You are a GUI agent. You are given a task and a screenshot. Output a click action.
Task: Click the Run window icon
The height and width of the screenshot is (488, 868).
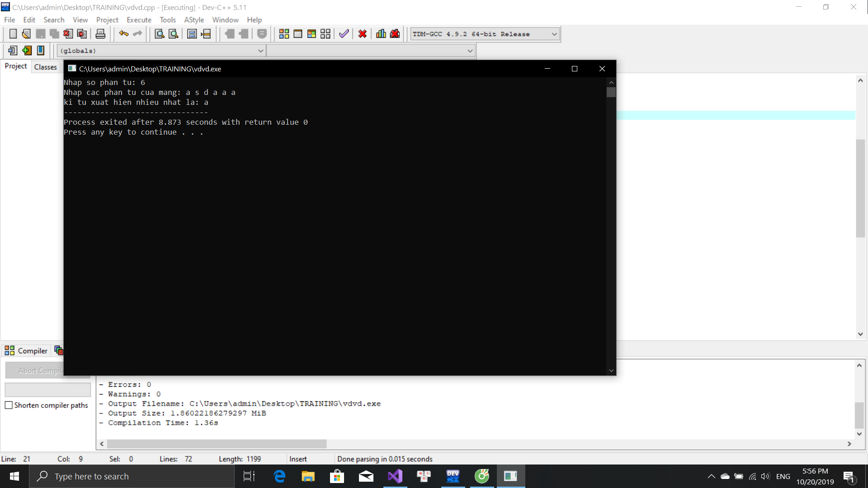click(298, 34)
